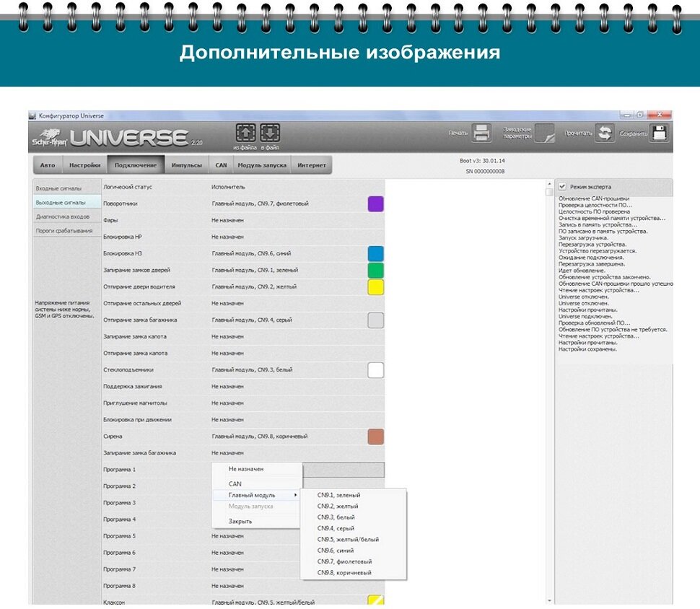Open the Отпирание замка капота dropdown
This screenshot has height=609, width=700.
coord(297,353)
